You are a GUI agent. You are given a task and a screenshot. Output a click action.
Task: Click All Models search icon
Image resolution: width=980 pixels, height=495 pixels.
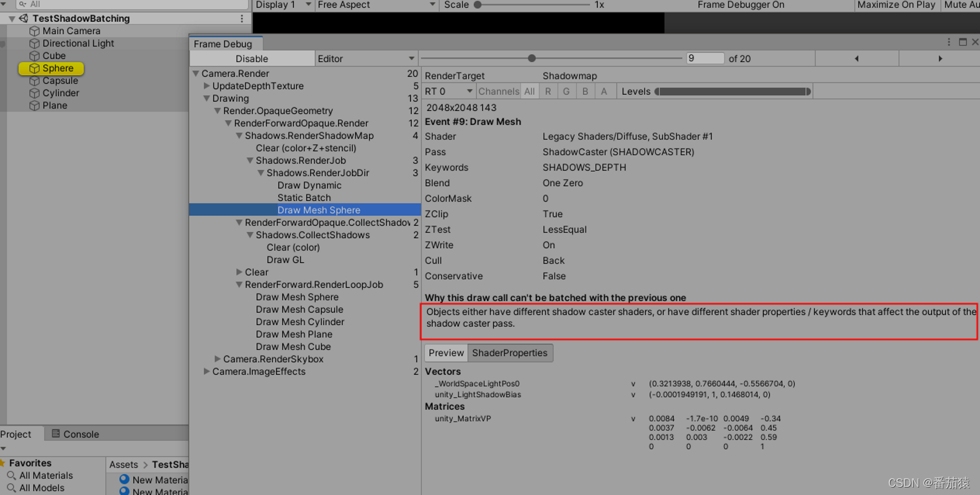click(11, 488)
